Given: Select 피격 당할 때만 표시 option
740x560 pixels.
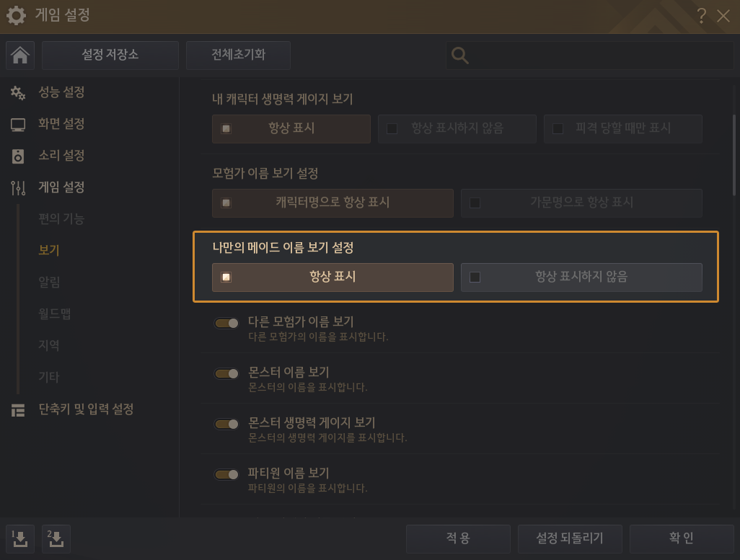Looking at the screenshot, I should 622,128.
